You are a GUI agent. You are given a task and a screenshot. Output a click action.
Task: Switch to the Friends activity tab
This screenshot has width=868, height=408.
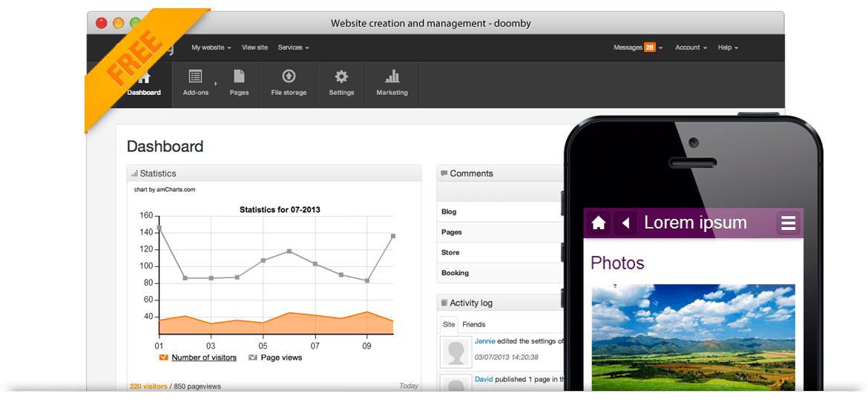point(474,324)
